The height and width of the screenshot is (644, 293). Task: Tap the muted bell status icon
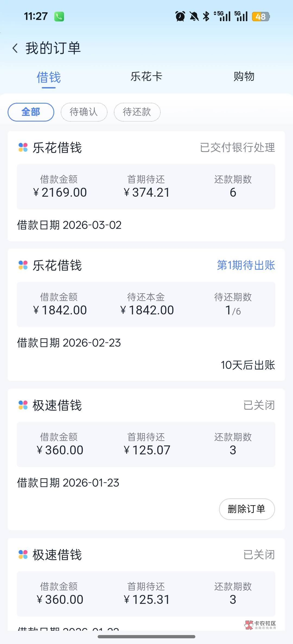point(194,17)
